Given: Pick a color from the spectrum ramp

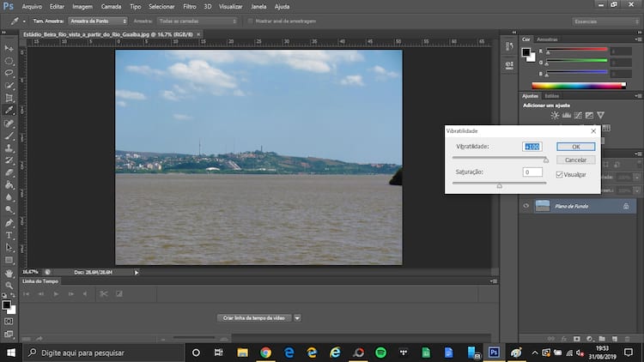Looking at the screenshot, I should coord(578,86).
